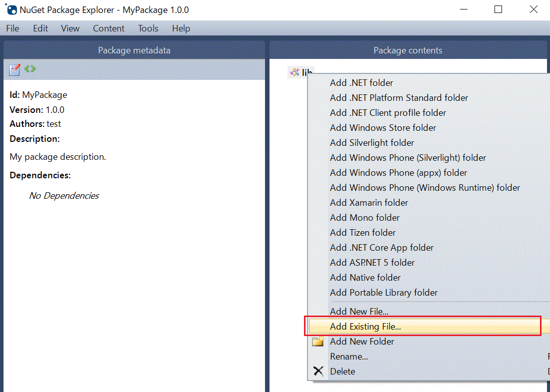The width and height of the screenshot is (550, 392).
Task: Click the edit metadata source XML icon
Action: pos(30,68)
